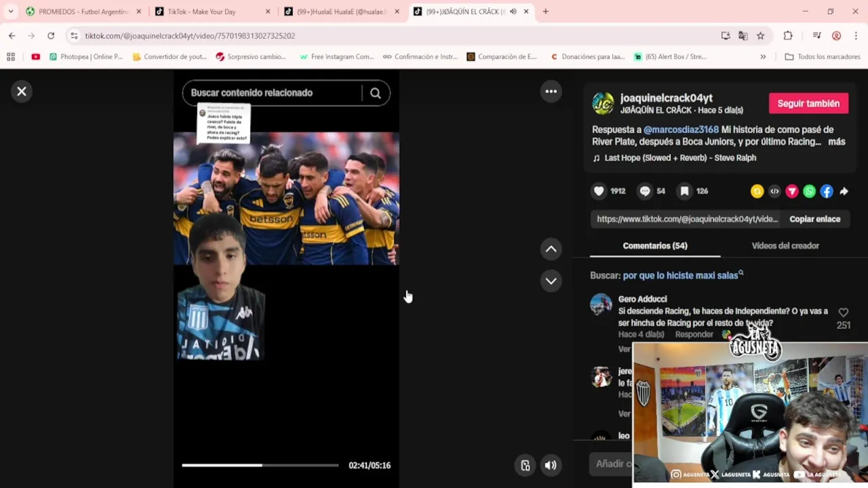Save the video with the bookmark icon
Viewport: 868px width, 488px height.
click(685, 191)
